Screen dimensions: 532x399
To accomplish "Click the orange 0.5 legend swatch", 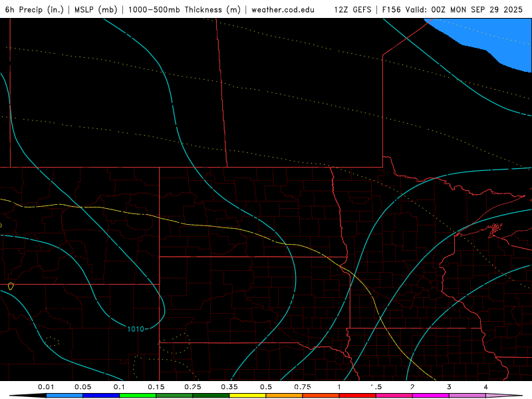I will click(x=285, y=396).
